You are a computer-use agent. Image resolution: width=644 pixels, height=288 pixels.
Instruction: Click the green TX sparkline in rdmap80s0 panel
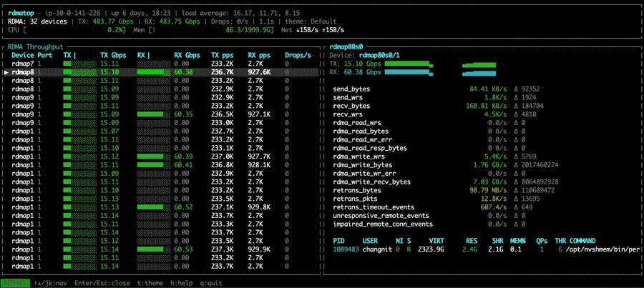coord(440,64)
